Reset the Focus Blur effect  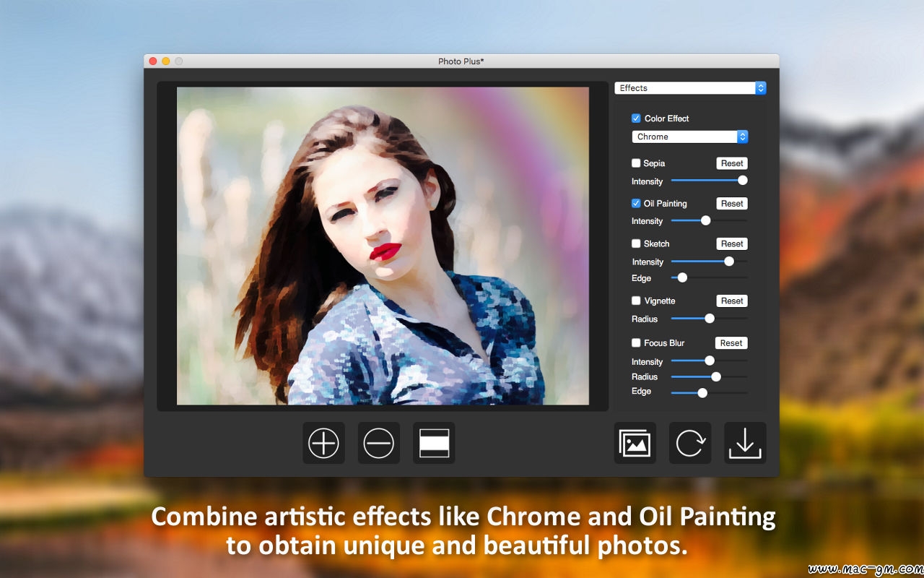[x=731, y=343]
